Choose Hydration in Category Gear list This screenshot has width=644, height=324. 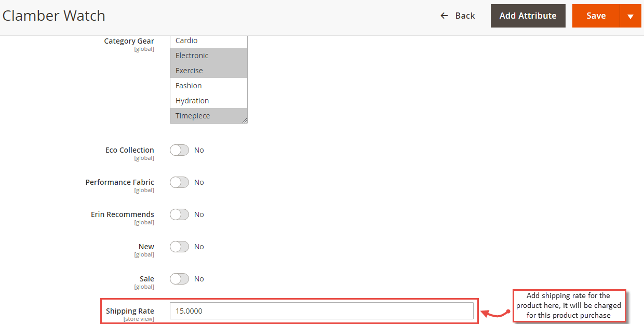pos(209,101)
